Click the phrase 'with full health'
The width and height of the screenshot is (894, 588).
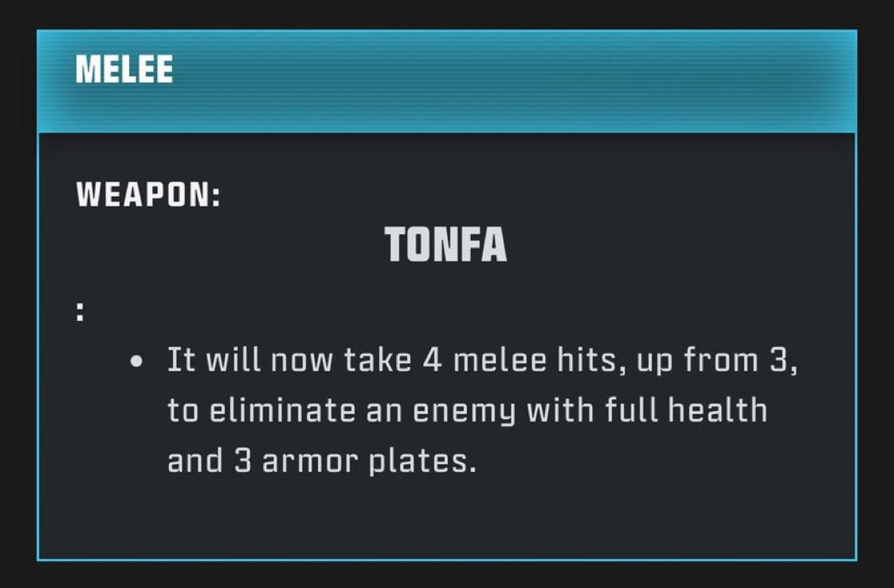(x=646, y=410)
